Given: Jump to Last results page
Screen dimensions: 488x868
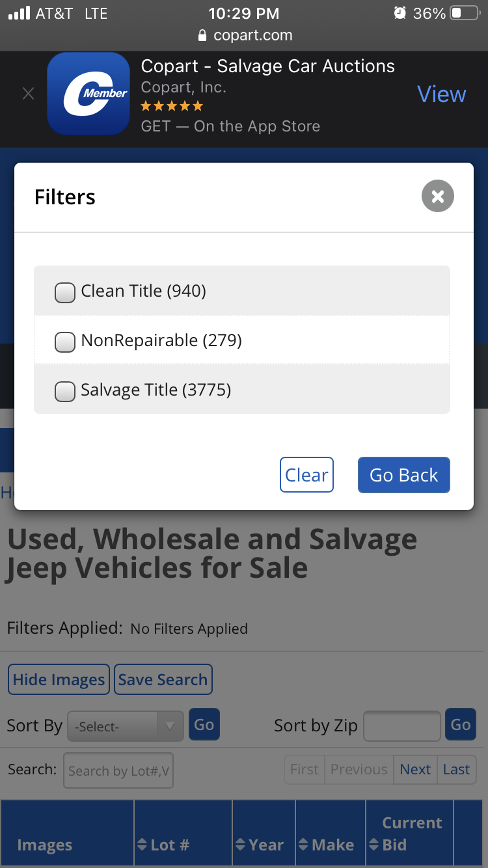Looking at the screenshot, I should [x=456, y=769].
